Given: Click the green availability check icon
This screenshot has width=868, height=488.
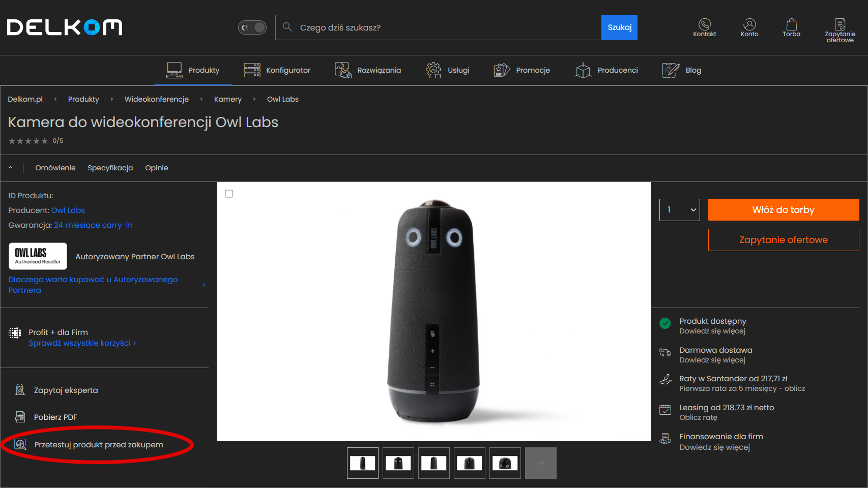Looking at the screenshot, I should pyautogui.click(x=665, y=323).
